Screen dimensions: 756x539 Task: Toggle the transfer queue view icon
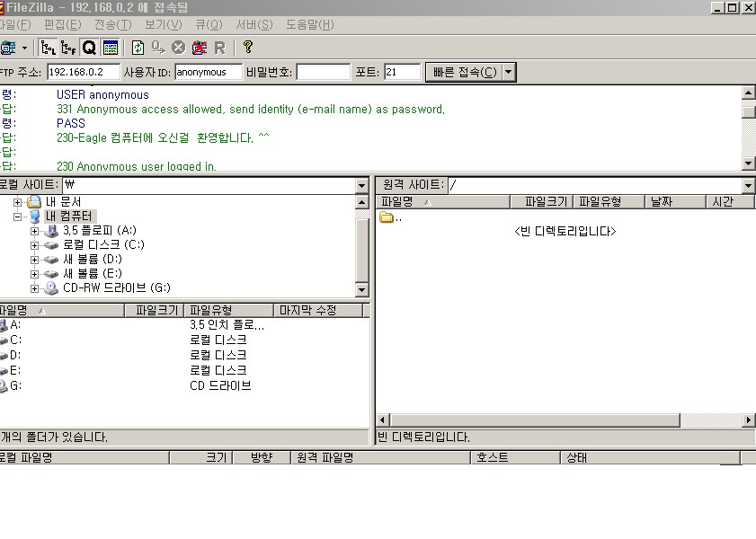coord(111,48)
